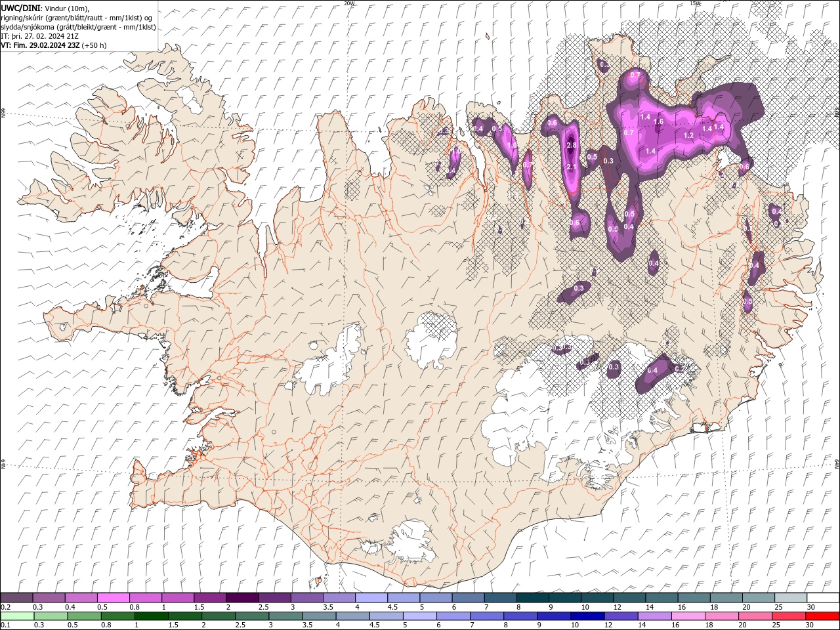Click the '3.5' label under lower legend

coord(307,625)
